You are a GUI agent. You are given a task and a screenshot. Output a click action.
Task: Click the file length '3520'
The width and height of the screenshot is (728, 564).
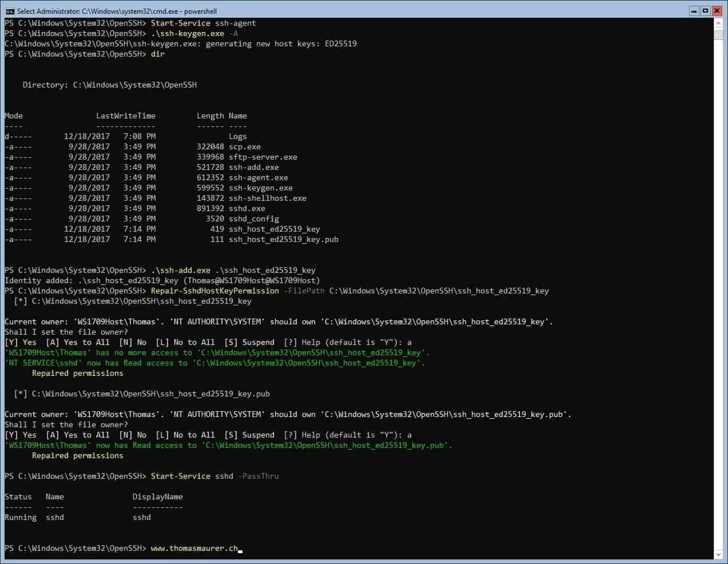pos(215,219)
